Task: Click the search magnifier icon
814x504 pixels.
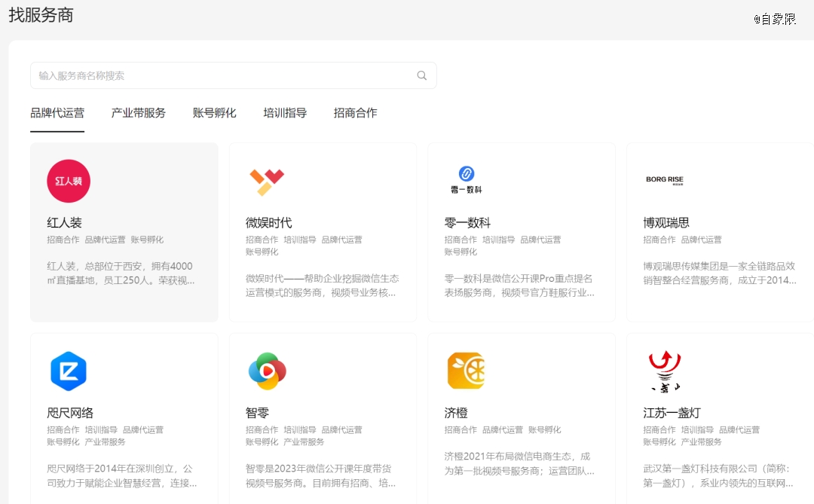Action: pyautogui.click(x=421, y=75)
